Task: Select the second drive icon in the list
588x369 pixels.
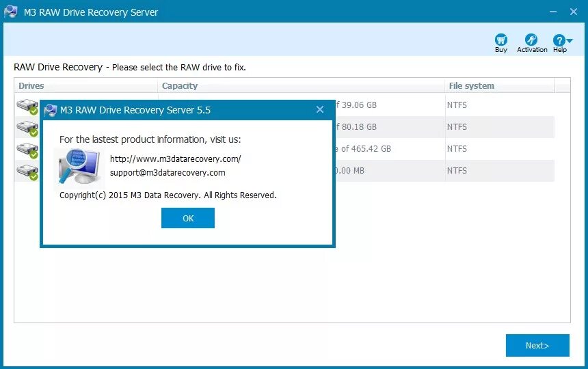Action: (27, 128)
